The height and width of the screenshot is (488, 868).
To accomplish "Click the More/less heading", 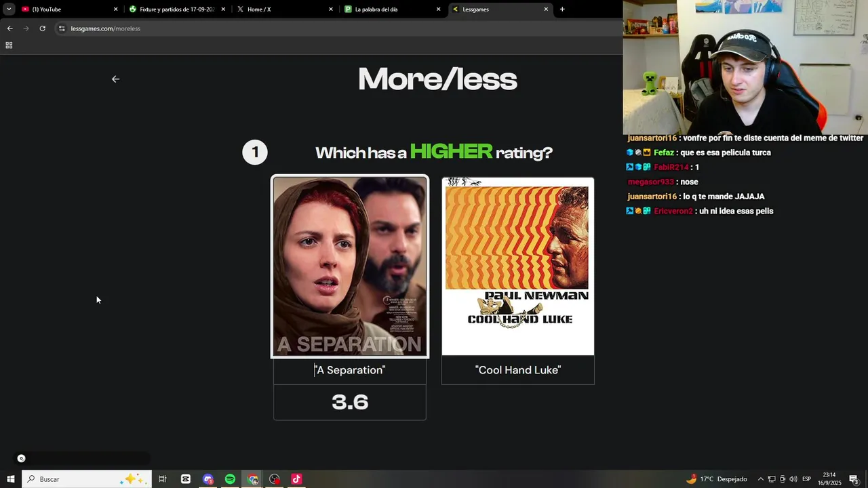I will (437, 79).
